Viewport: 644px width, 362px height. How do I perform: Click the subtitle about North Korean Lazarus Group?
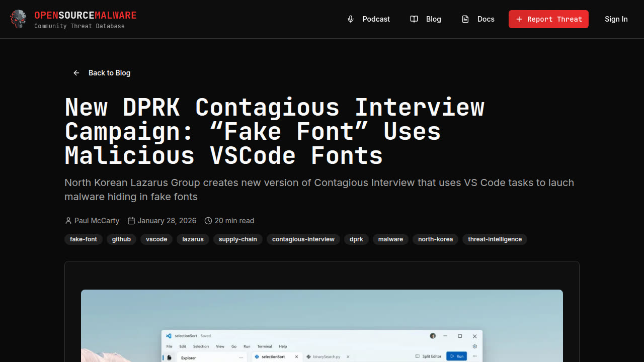pyautogui.click(x=319, y=190)
